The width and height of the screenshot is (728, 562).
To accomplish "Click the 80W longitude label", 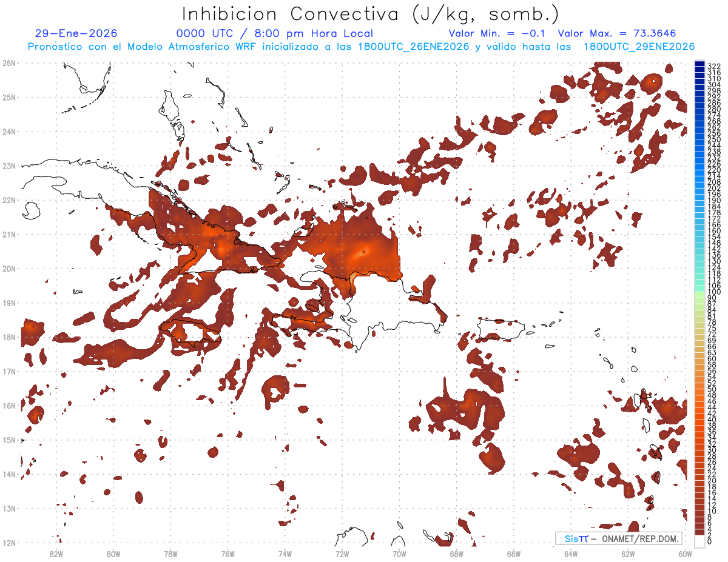I will 113,553.
